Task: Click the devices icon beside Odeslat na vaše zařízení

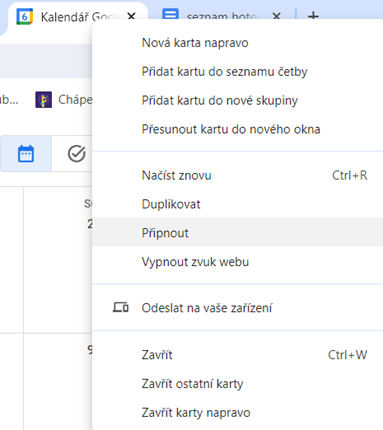Action: [x=121, y=307]
